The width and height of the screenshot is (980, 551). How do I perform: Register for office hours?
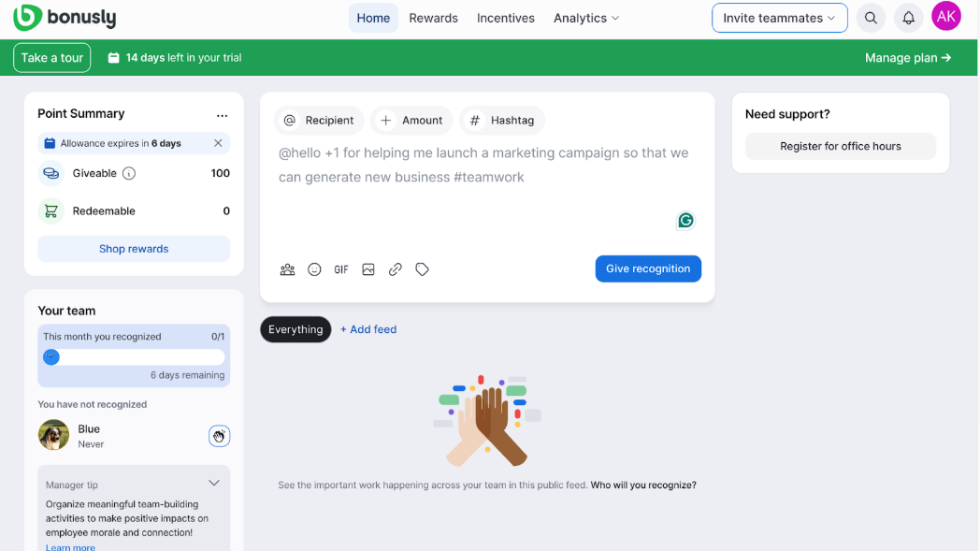coord(841,146)
